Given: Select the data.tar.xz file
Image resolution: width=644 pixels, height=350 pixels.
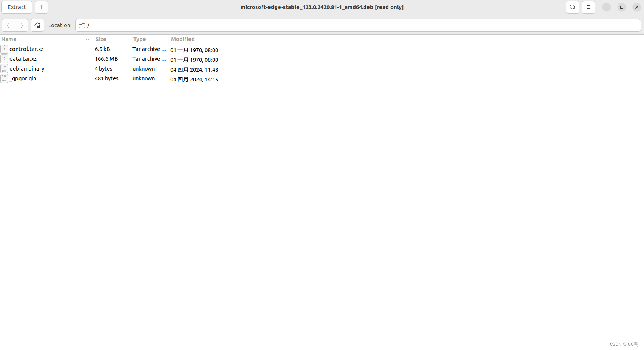Looking at the screenshot, I should pos(23,59).
